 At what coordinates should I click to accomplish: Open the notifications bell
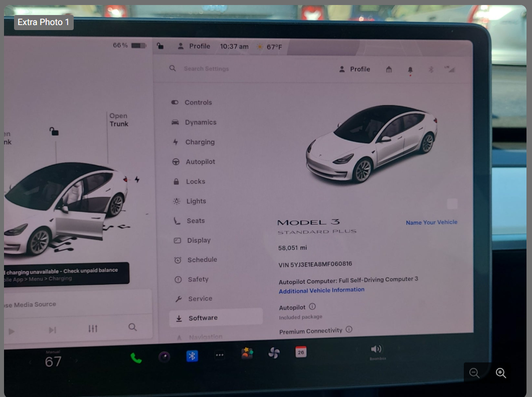pos(410,70)
